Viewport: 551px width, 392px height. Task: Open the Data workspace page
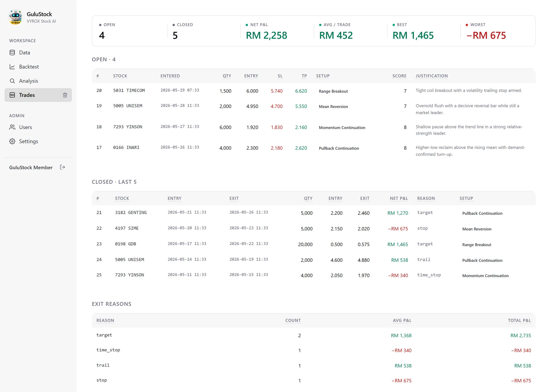click(38, 53)
